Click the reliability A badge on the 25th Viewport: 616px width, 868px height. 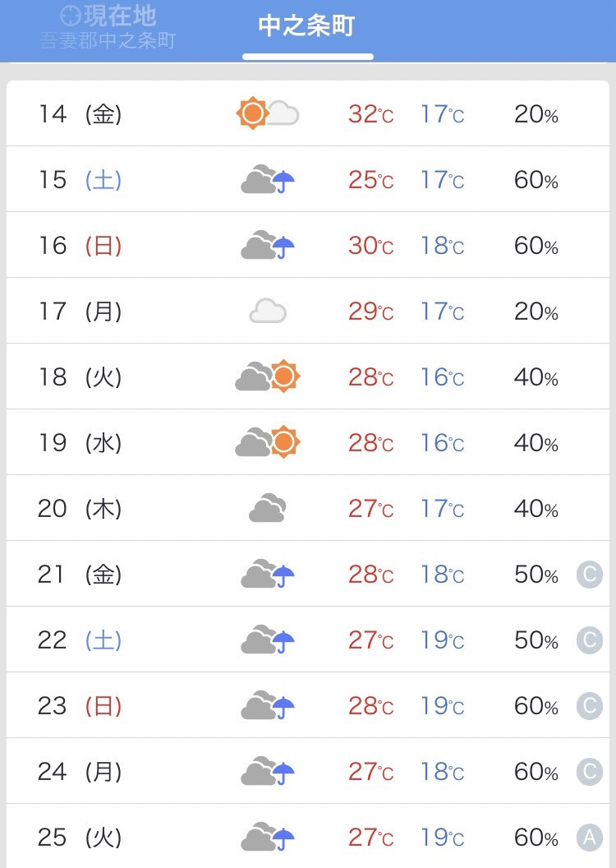pos(590,837)
